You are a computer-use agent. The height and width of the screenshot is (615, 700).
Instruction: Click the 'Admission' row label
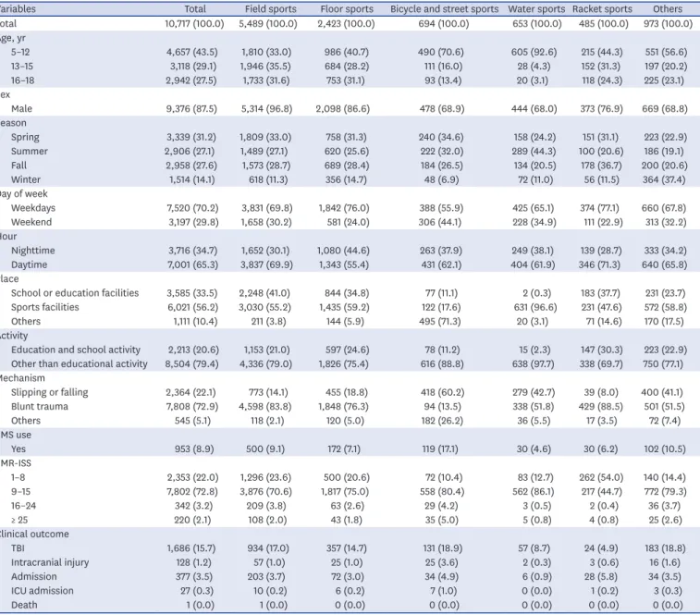coord(34,576)
